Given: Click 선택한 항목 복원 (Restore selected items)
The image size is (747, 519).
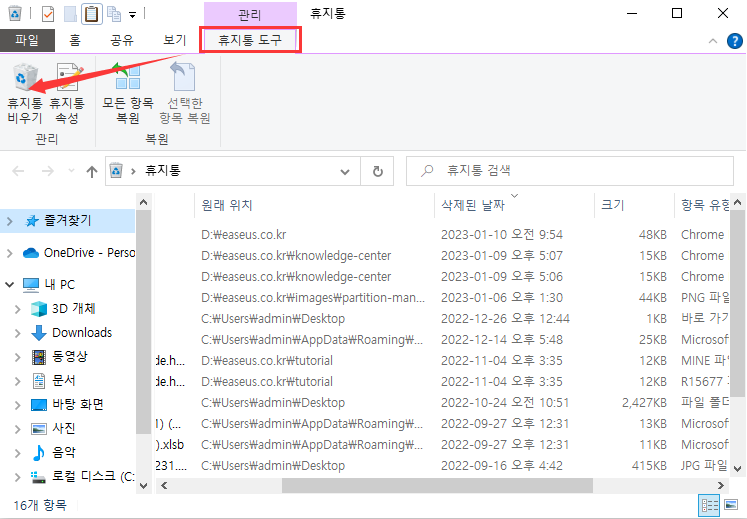Looking at the screenshot, I should [x=184, y=94].
